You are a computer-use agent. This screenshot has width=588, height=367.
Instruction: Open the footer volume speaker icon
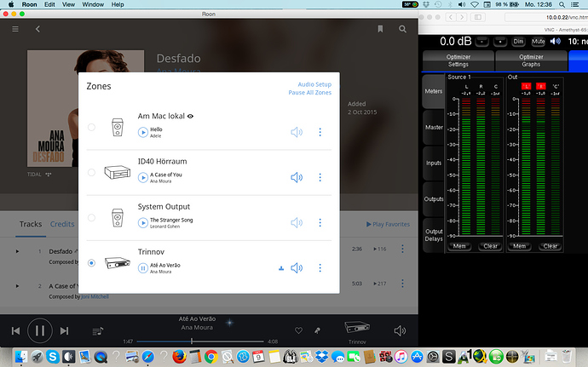pyautogui.click(x=400, y=330)
